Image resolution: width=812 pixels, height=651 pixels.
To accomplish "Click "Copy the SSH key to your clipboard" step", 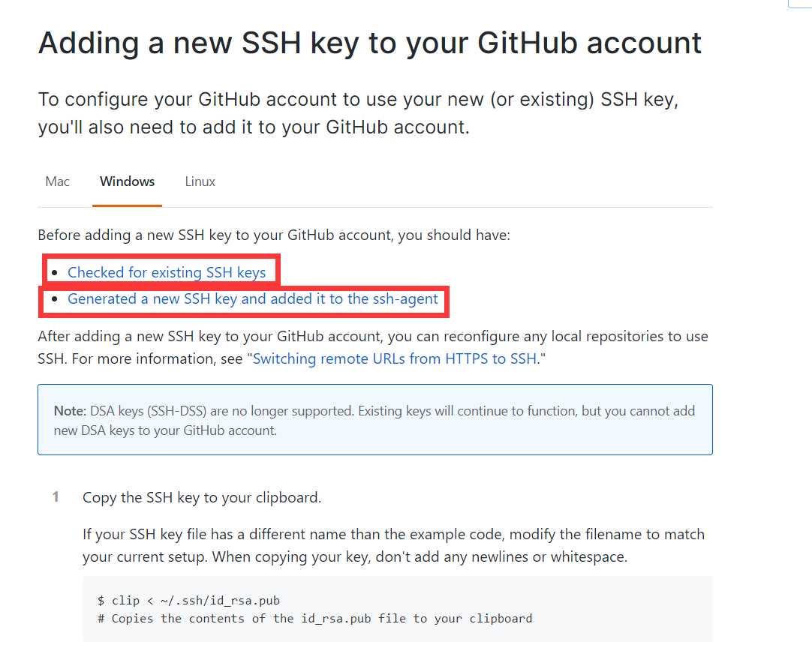I will pyautogui.click(x=202, y=497).
